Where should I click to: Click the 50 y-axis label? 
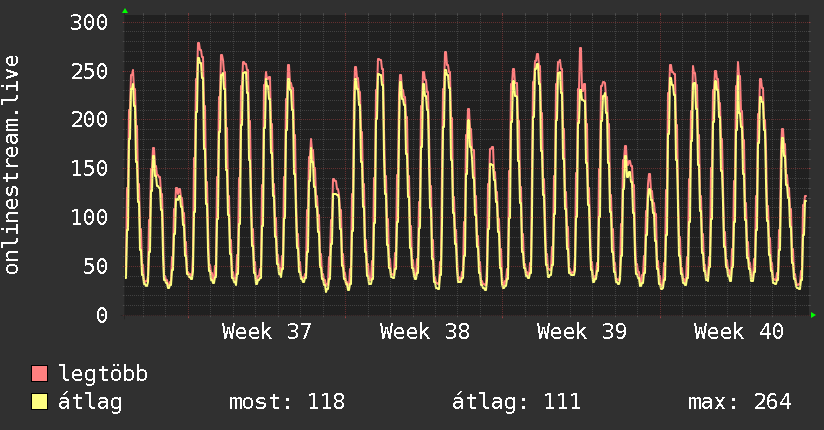tap(95, 266)
